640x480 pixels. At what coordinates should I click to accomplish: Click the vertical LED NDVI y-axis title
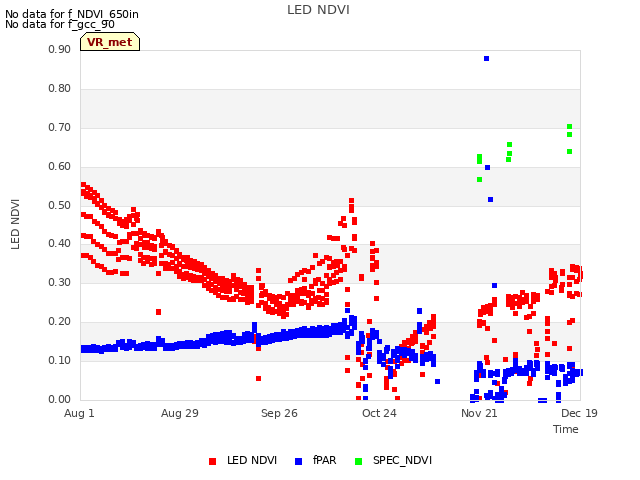point(15,224)
